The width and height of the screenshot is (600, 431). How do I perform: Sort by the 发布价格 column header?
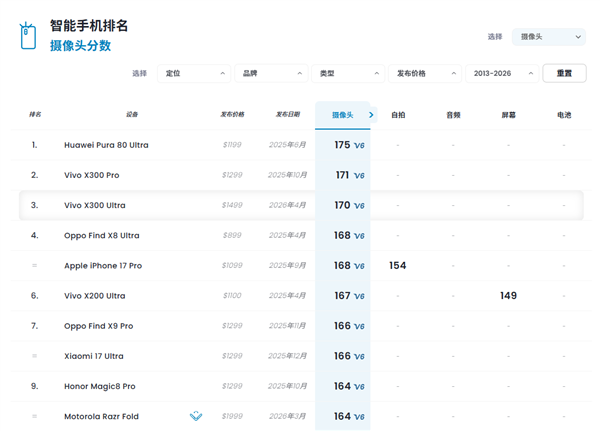click(x=232, y=114)
